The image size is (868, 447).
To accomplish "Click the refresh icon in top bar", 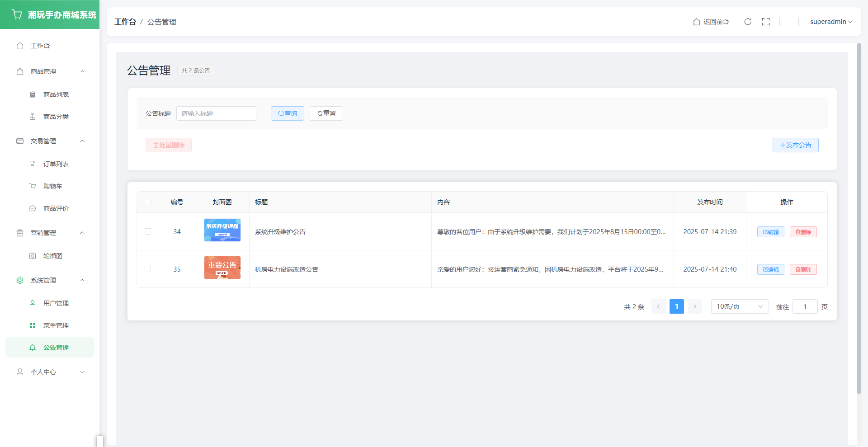I will click(748, 22).
